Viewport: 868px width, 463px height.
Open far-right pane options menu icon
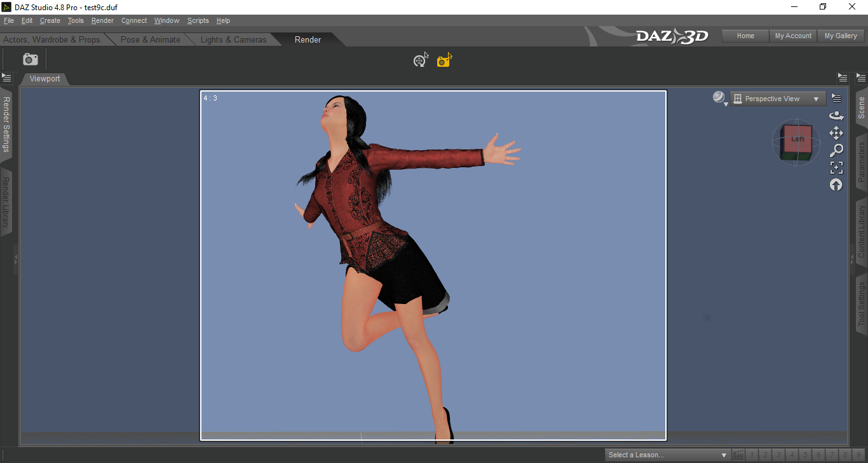pyautogui.click(x=862, y=78)
